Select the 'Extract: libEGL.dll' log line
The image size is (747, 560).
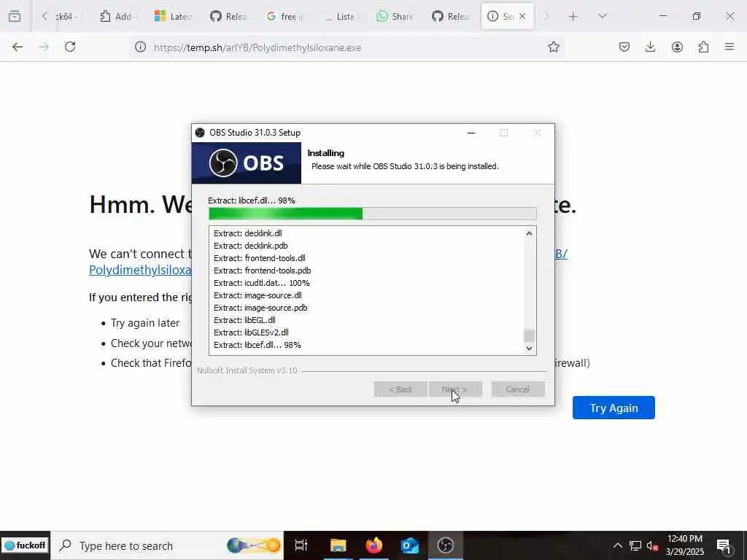click(x=244, y=320)
